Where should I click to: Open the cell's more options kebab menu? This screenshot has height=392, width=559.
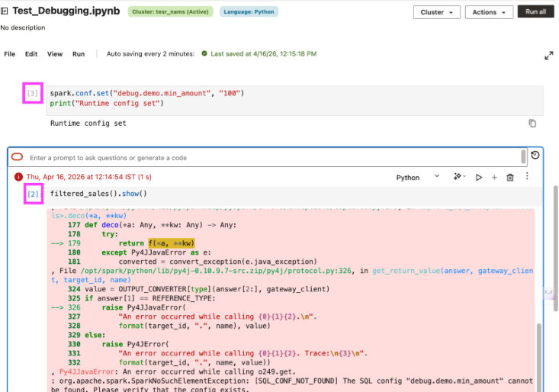[526, 177]
